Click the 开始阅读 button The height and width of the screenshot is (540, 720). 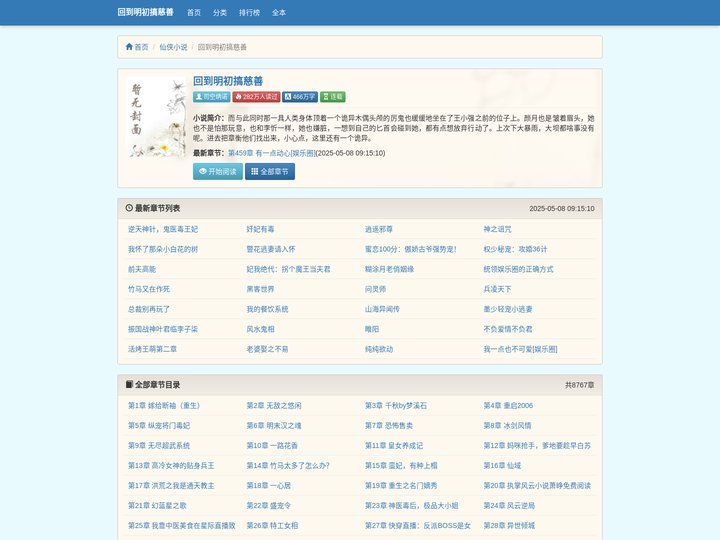(218, 172)
